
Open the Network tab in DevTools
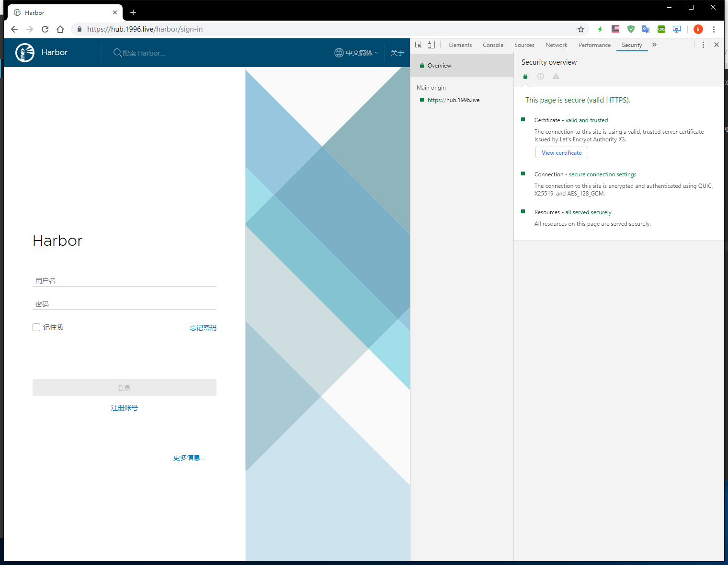point(557,45)
